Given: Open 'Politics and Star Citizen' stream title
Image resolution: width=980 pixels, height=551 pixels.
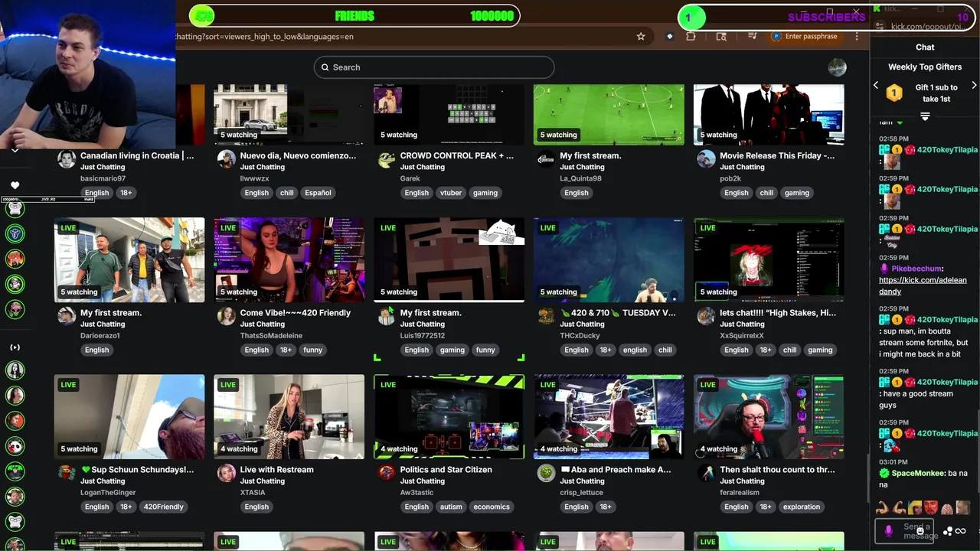Looking at the screenshot, I should pyautogui.click(x=446, y=470).
